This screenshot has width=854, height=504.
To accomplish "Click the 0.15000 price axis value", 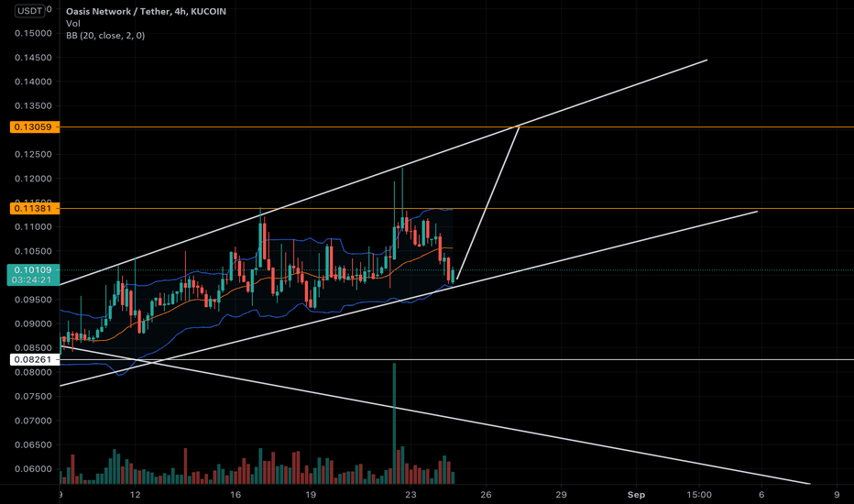I will pyautogui.click(x=34, y=33).
